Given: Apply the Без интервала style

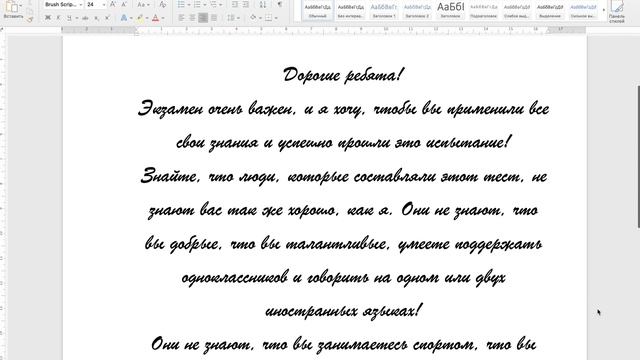Looking at the screenshot, I should coord(351,11).
